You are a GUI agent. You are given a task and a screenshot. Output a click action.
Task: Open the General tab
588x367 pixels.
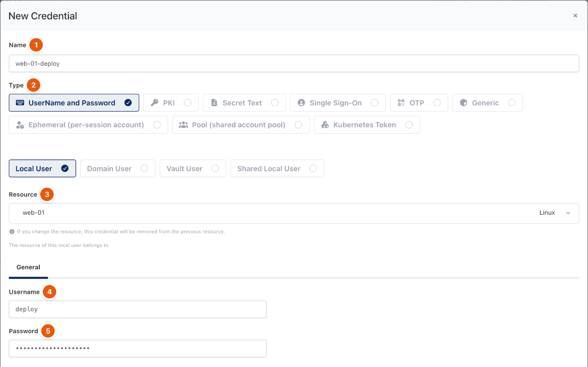click(28, 267)
